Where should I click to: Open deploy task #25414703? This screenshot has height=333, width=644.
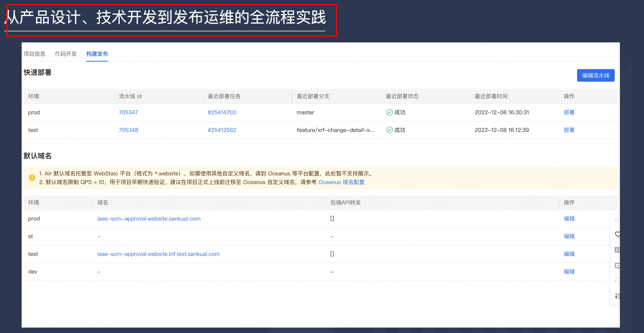click(222, 112)
